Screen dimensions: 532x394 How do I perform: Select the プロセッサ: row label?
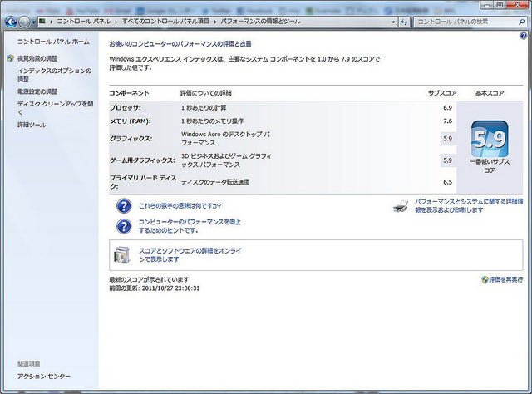[126, 108]
